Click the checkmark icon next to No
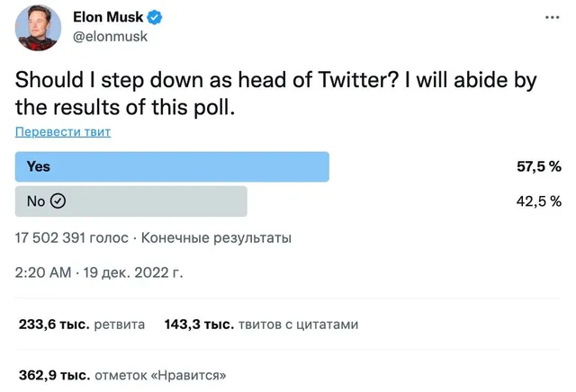The image size is (576, 392). point(58,201)
